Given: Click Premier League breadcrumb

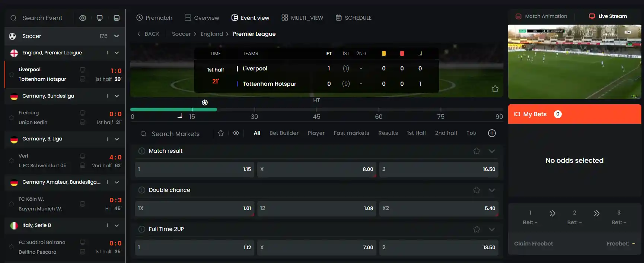Looking at the screenshot, I should click(254, 34).
